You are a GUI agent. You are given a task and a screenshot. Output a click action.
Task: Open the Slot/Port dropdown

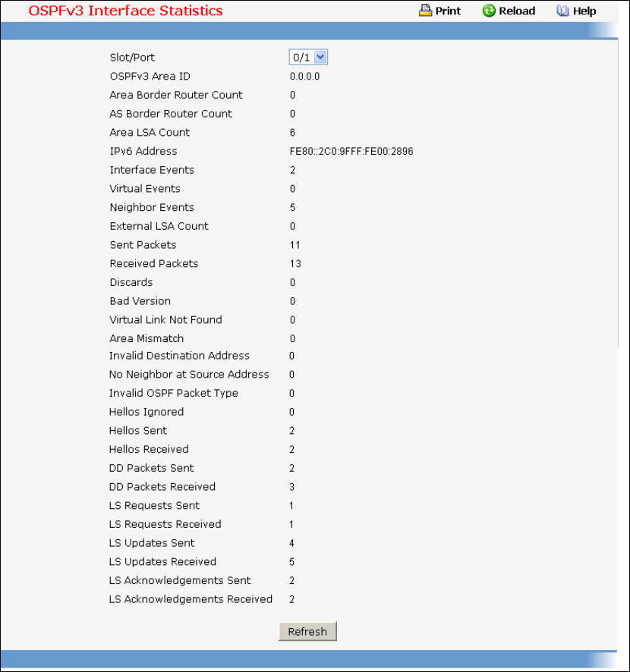click(x=308, y=58)
